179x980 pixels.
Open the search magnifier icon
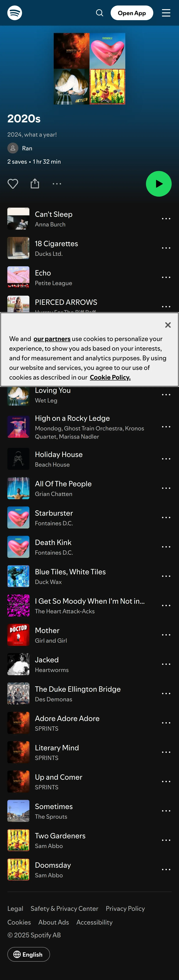click(x=99, y=13)
